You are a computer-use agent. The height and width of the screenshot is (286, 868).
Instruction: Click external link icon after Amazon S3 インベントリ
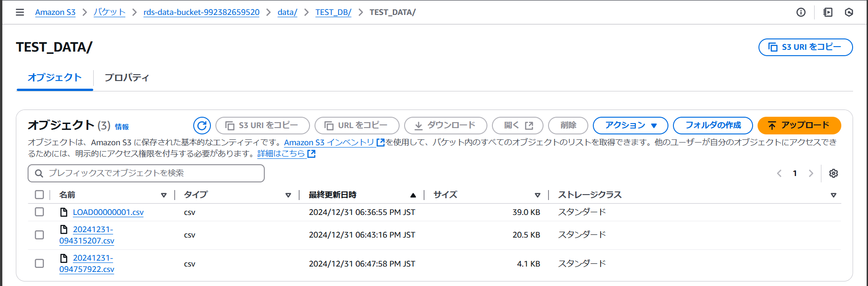tap(381, 143)
